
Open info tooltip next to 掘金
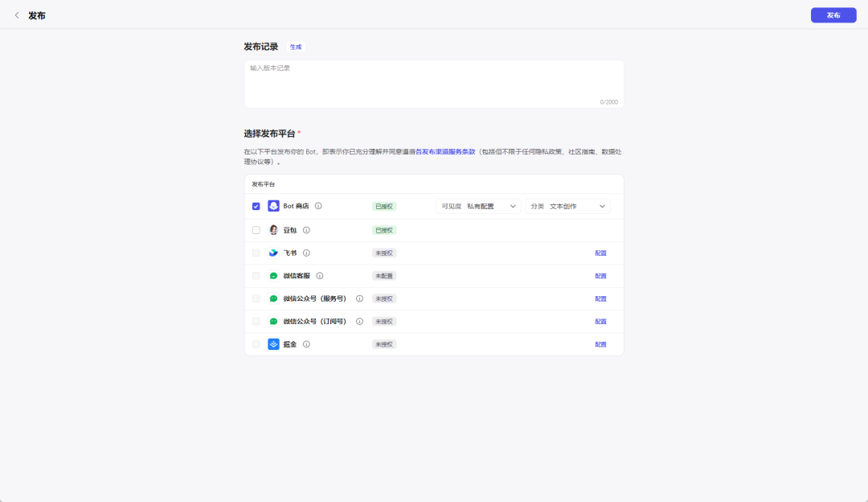(306, 344)
